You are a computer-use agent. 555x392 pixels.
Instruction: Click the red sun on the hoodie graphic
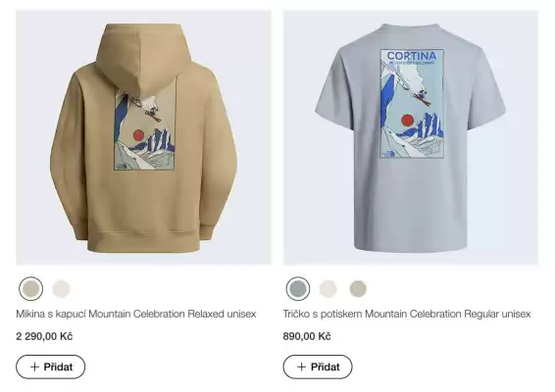(138, 135)
